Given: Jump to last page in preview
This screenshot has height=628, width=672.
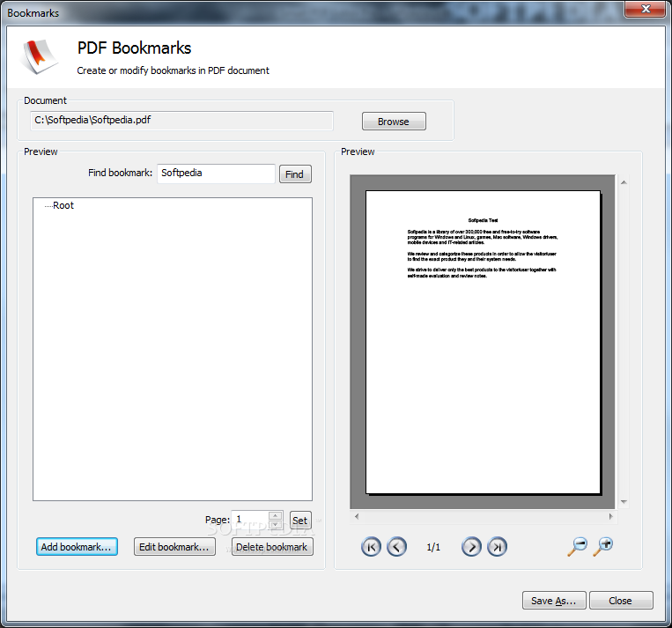Looking at the screenshot, I should click(497, 547).
